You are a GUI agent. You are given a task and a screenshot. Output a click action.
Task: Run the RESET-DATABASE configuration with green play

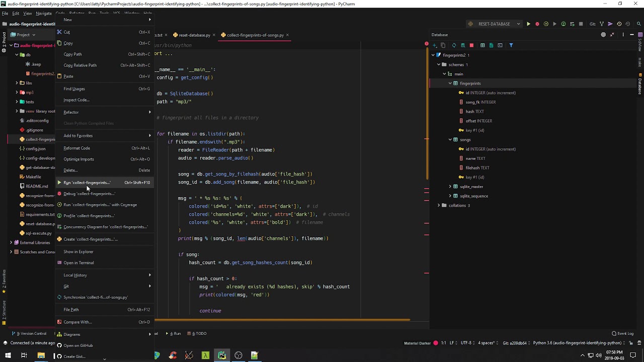tap(528, 24)
